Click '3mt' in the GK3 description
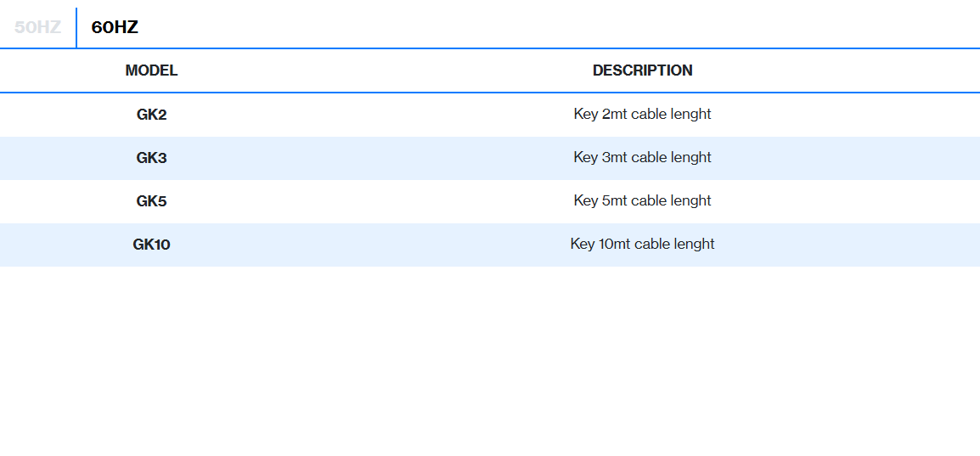The image size is (980, 456). [615, 157]
